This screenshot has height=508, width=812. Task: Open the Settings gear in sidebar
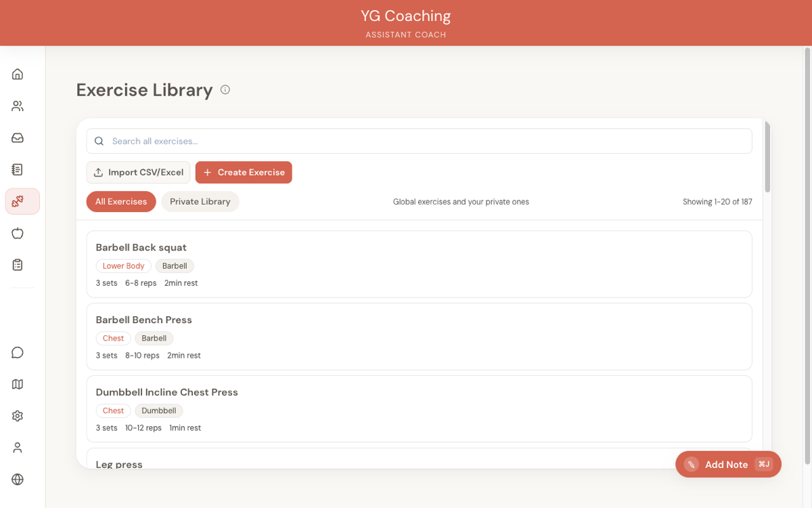17,415
